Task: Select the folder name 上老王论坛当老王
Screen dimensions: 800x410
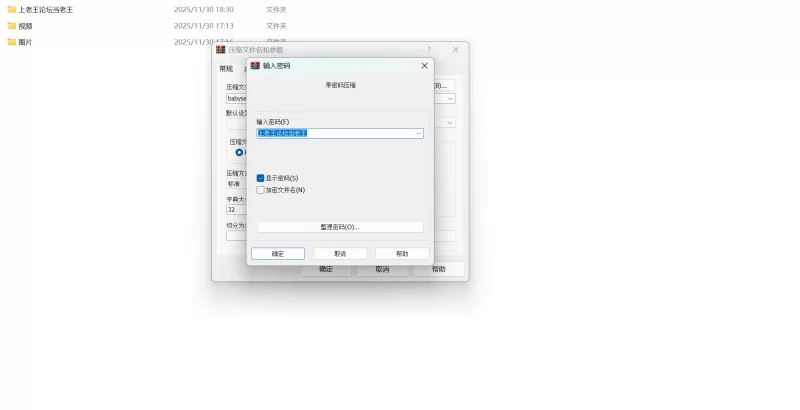Action: tap(45, 9)
